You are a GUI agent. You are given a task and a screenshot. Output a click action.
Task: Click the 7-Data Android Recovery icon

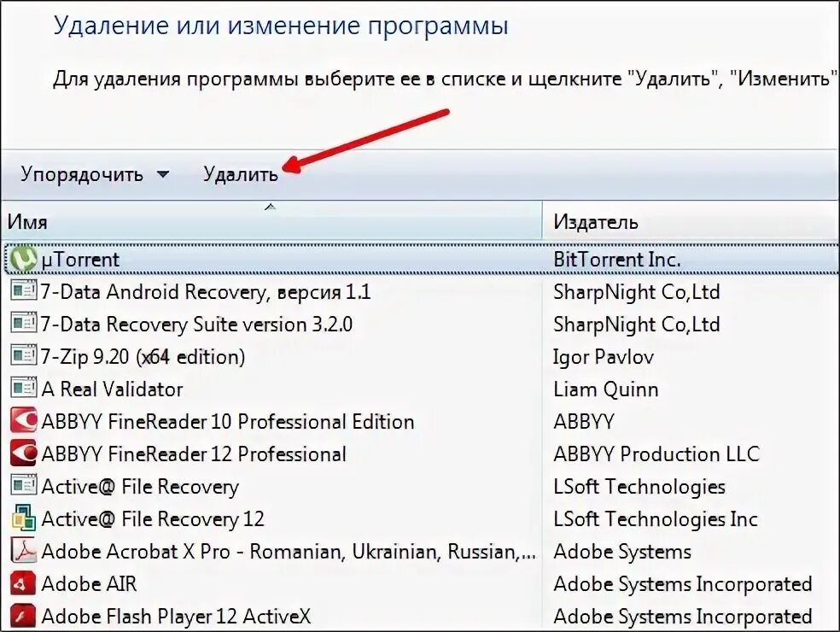(24, 291)
